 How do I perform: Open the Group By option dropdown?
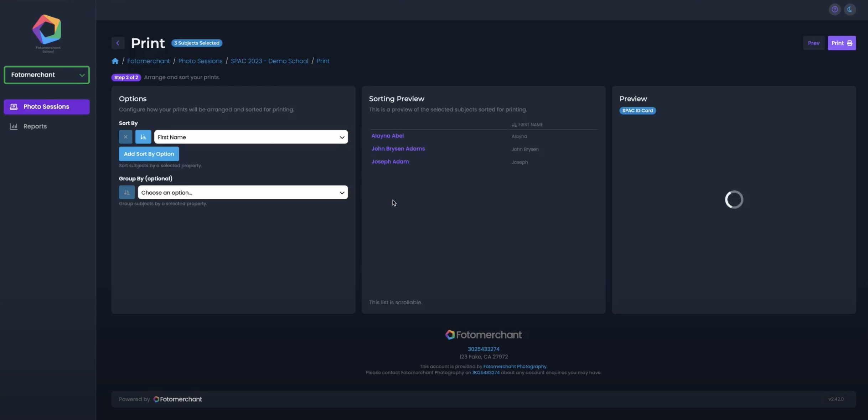[243, 193]
